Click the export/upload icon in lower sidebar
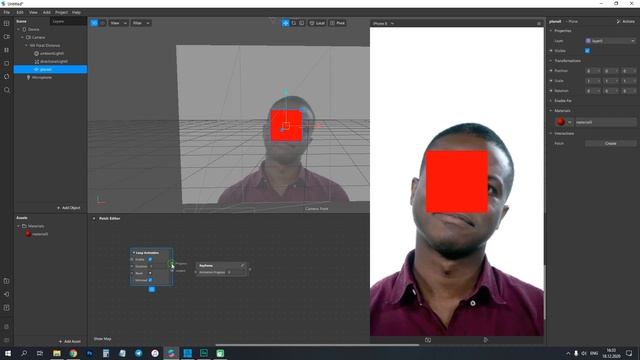This screenshot has width=640, height=360. pyautogui.click(x=7, y=308)
